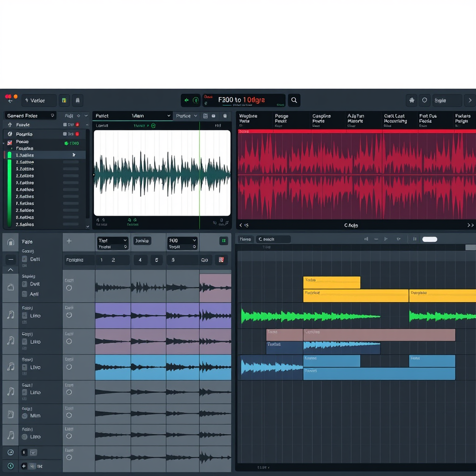Click the padlock icon in the left sidebar
This screenshot has height=476, width=476.
10,242
